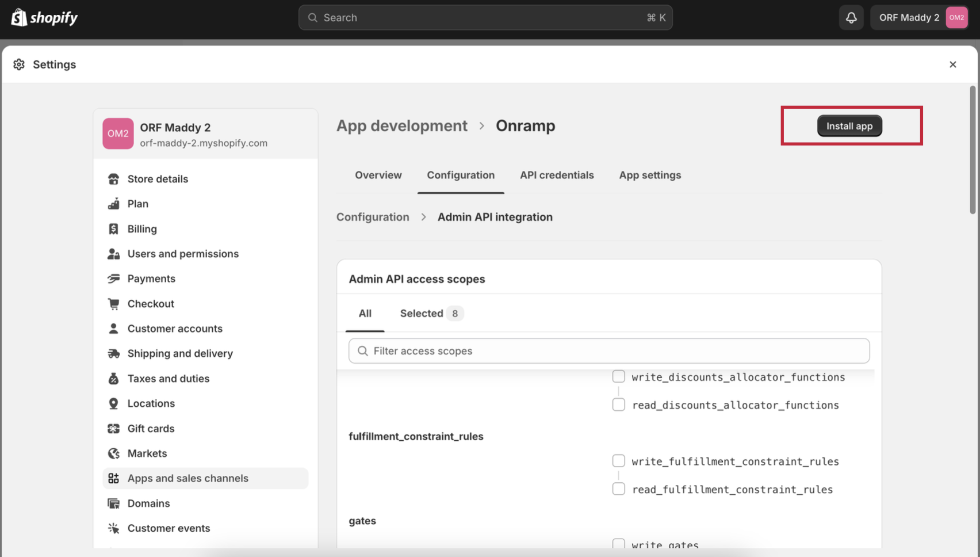The image size is (980, 557).
Task: Open the API credentials tab
Action: point(557,175)
